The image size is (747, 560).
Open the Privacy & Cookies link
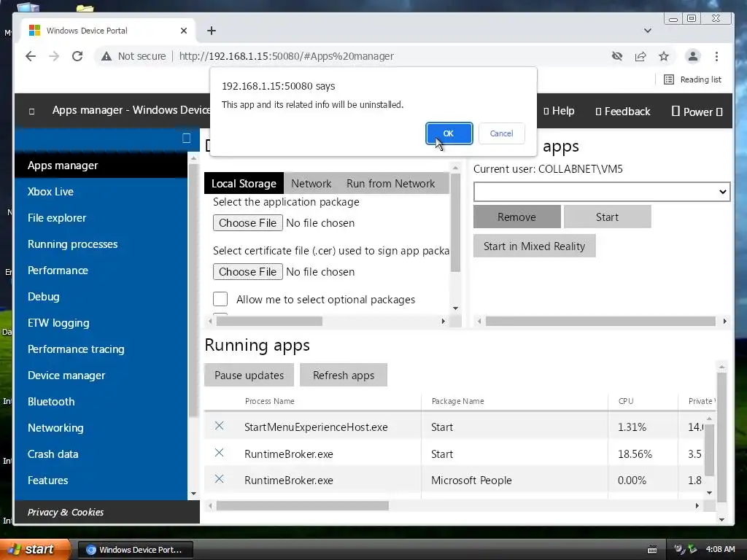point(65,512)
